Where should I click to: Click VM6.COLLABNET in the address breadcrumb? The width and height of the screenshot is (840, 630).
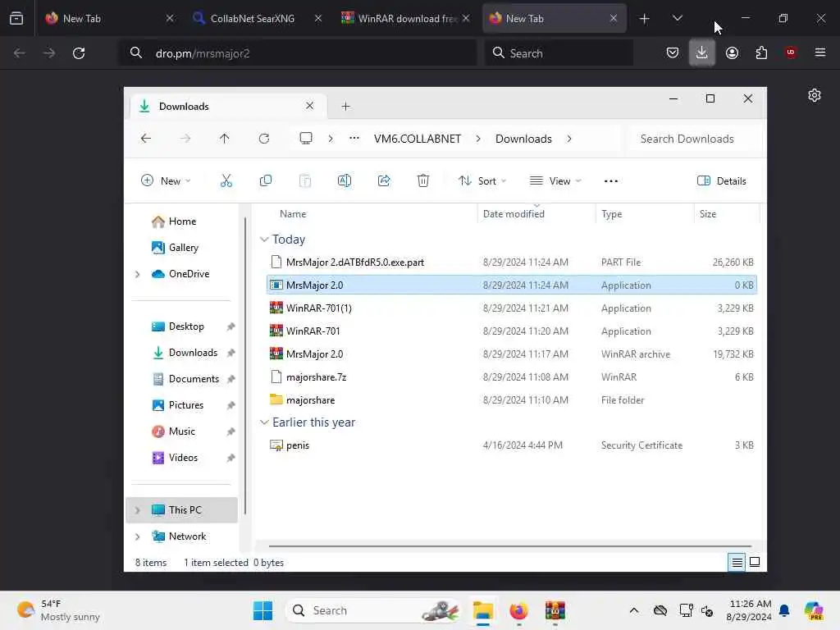tap(418, 139)
